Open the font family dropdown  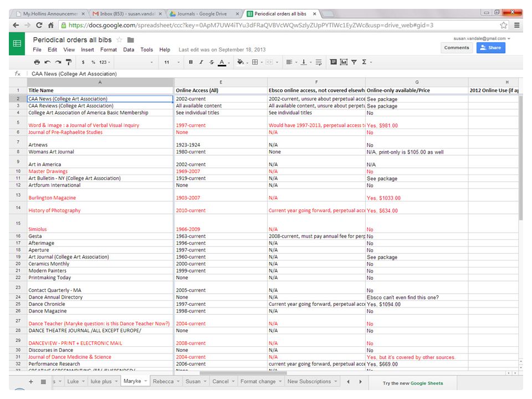pos(135,62)
